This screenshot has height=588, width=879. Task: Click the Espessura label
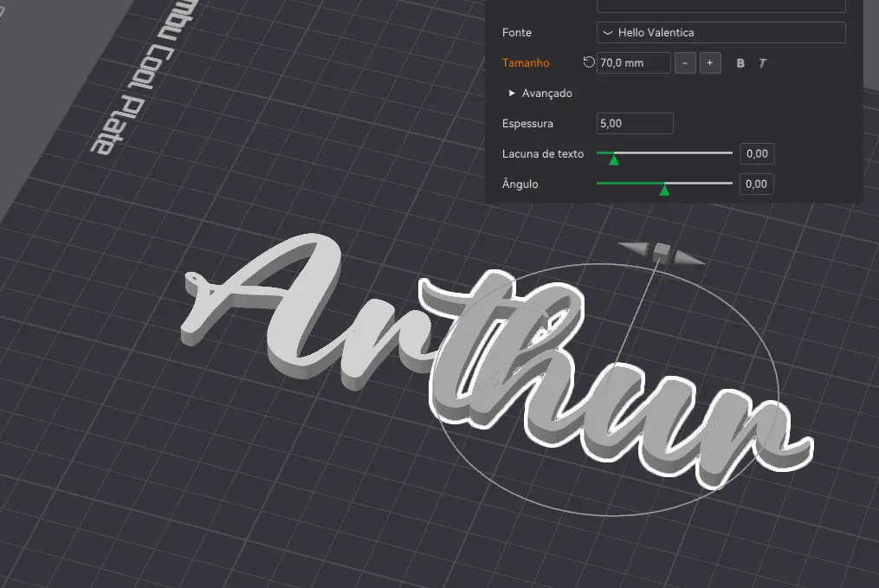[x=527, y=123]
